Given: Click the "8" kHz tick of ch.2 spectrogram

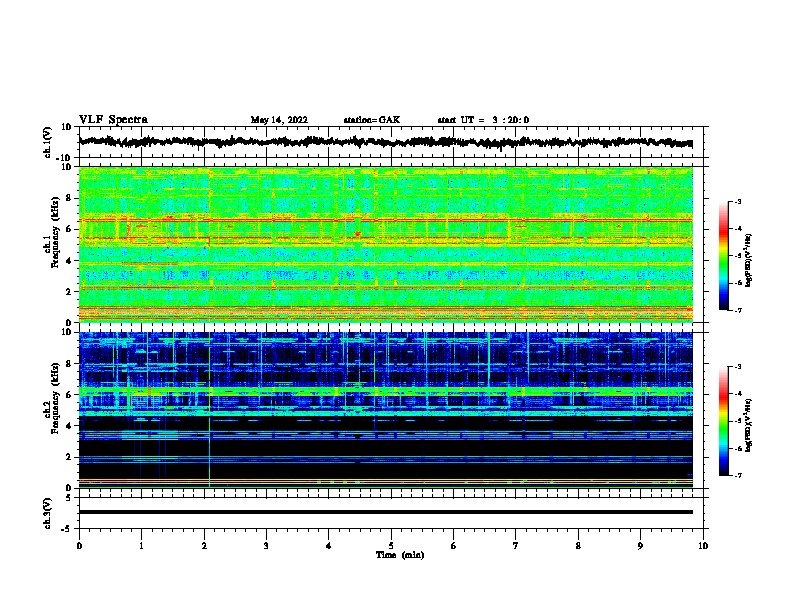Looking at the screenshot, I should (69, 364).
